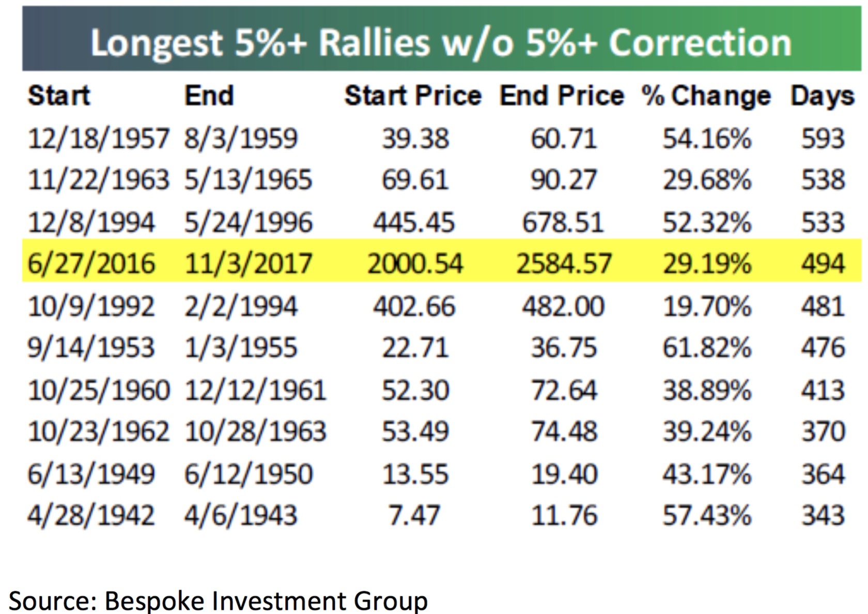The width and height of the screenshot is (868, 614).
Task: Click the 445.45 start price cell
Action: coord(414,223)
